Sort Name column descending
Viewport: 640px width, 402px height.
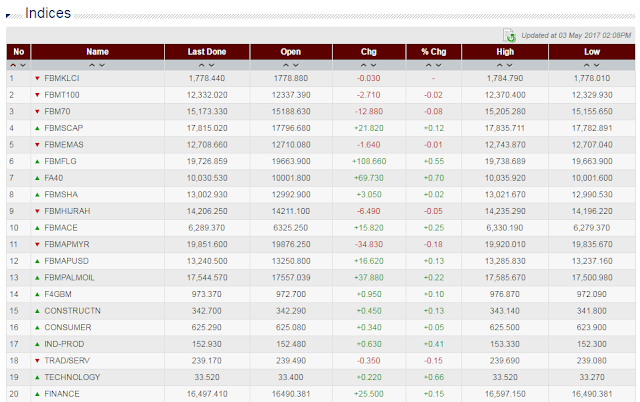[102, 65]
